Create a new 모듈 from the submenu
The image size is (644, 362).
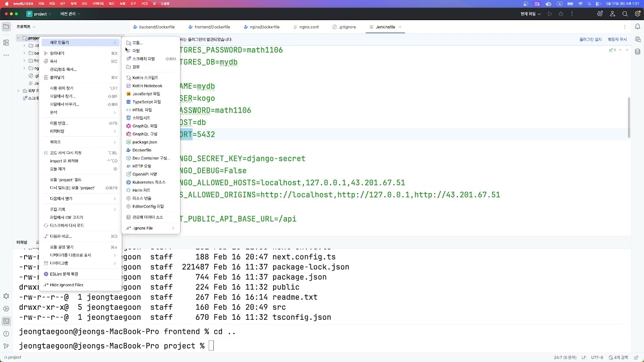[x=151, y=43]
